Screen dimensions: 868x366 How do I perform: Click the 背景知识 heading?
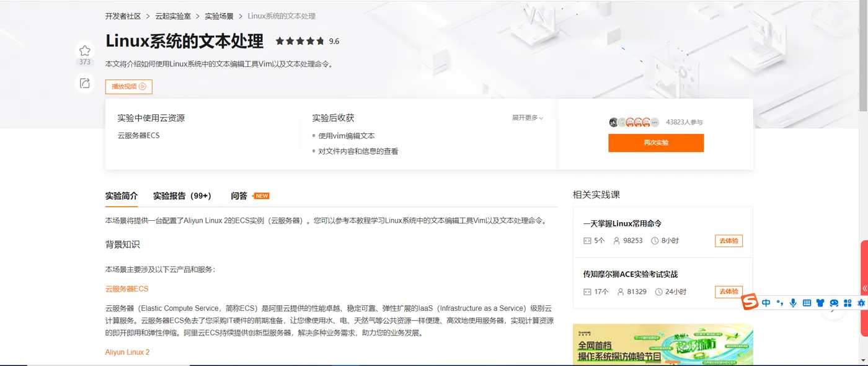click(123, 244)
